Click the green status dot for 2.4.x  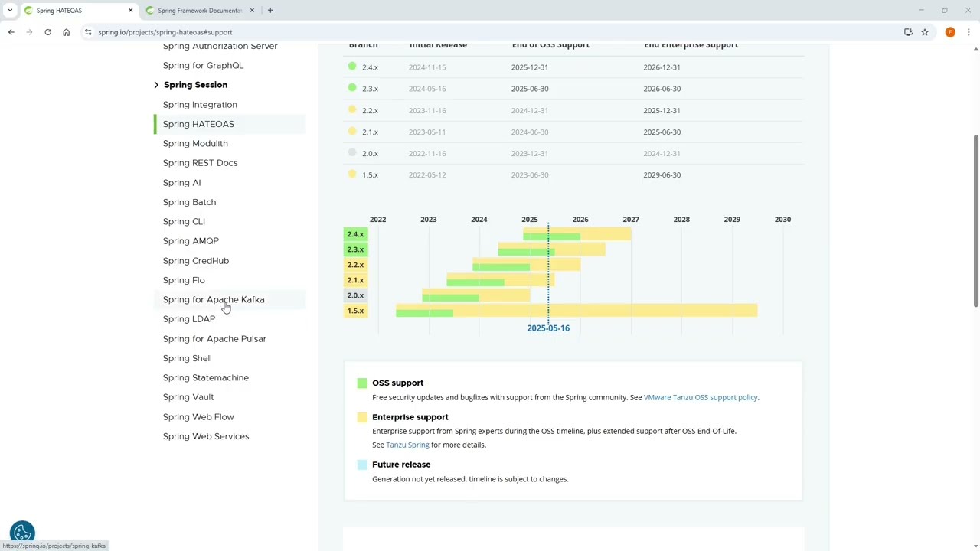tap(352, 67)
